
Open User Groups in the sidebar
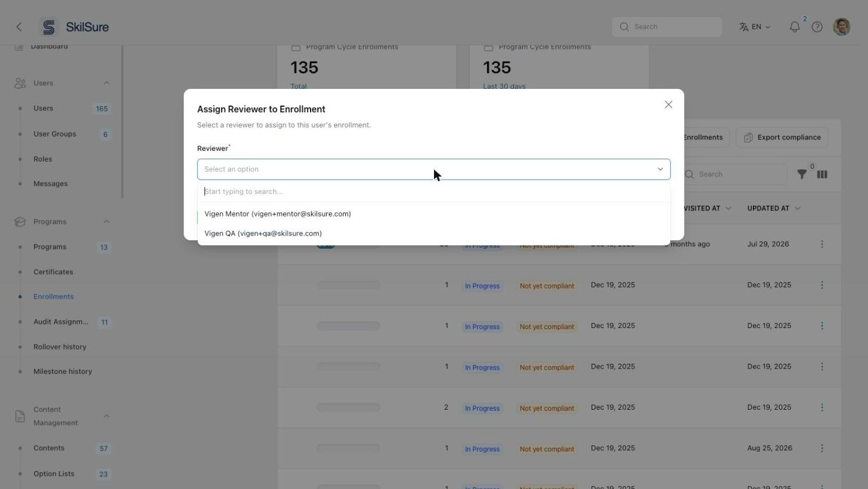pyautogui.click(x=55, y=134)
